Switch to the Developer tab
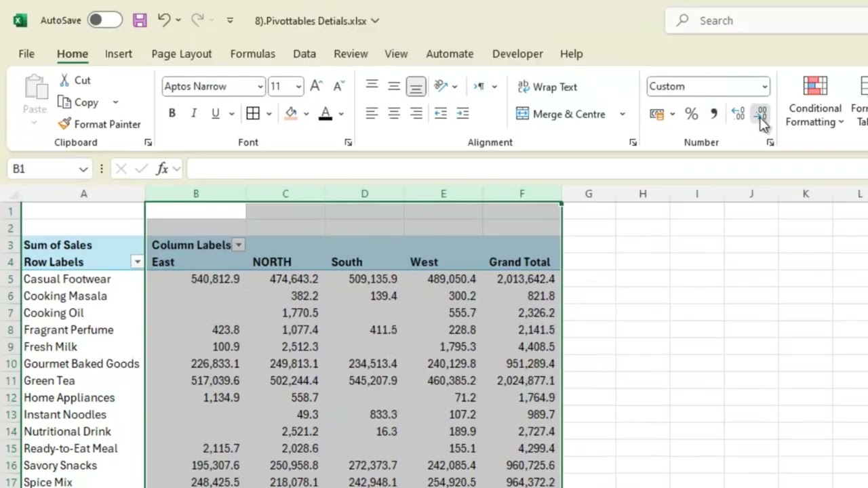This screenshot has width=868, height=488. point(517,54)
